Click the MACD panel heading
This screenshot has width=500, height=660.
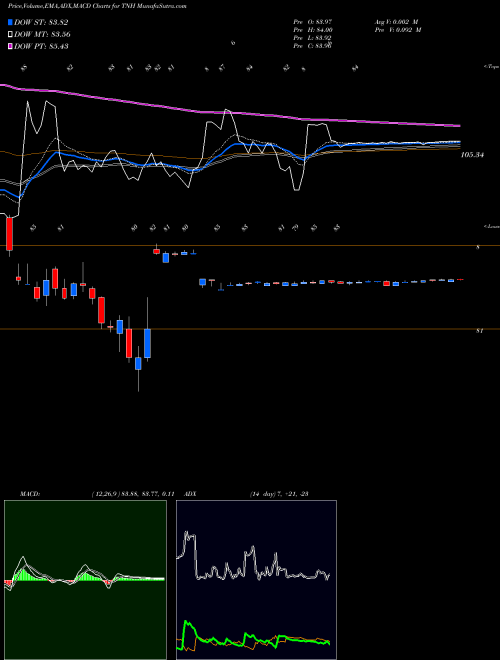tap(29, 494)
